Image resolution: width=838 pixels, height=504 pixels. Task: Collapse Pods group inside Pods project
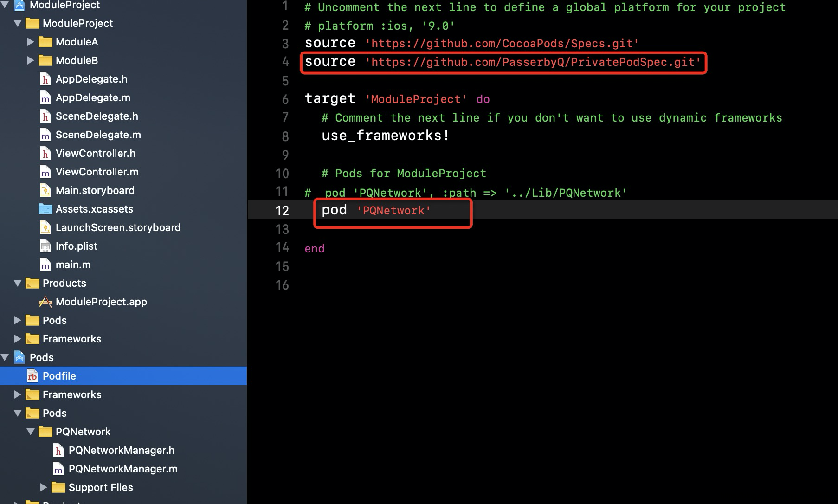(18, 413)
